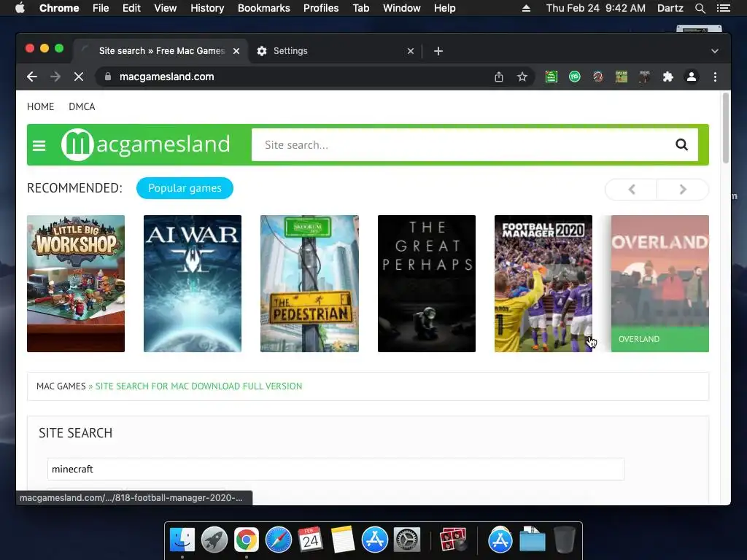
Task: Open the round green extension icon
Action: coord(575,77)
